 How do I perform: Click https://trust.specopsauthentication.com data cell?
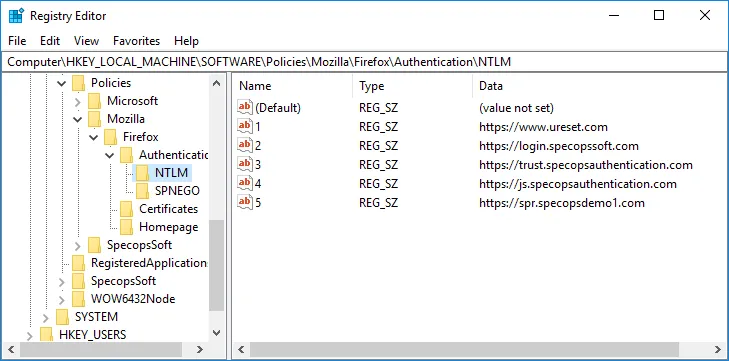pyautogui.click(x=585, y=165)
